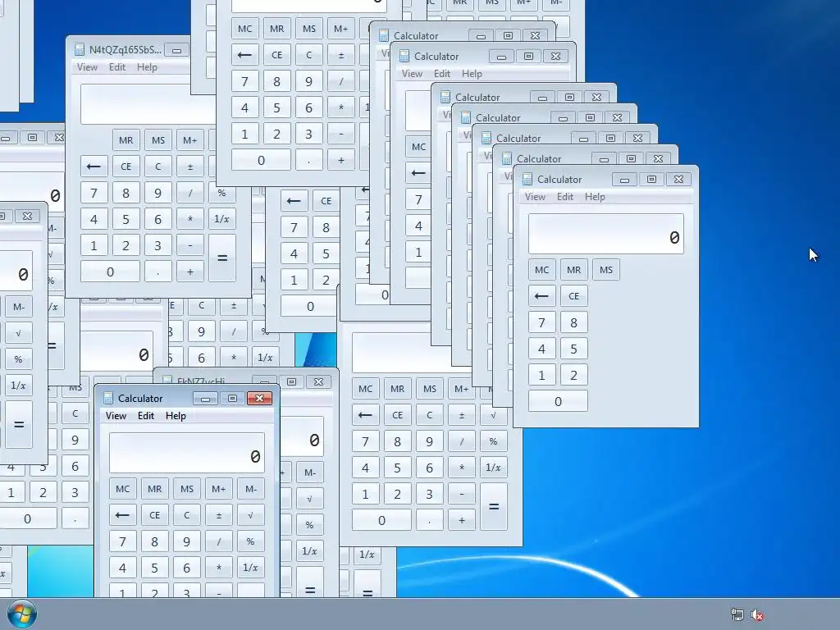Click MR in the active Calculator window
This screenshot has width=840, height=630.
click(x=155, y=489)
